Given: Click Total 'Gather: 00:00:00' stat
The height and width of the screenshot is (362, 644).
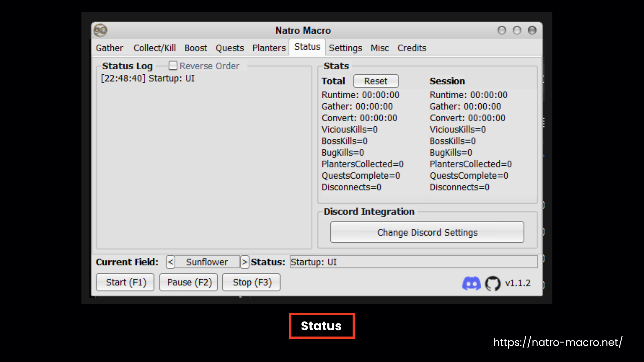Looking at the screenshot, I should tap(357, 107).
